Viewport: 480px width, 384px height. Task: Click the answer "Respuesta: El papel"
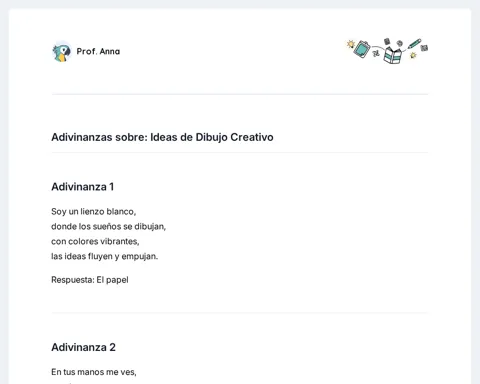point(90,280)
